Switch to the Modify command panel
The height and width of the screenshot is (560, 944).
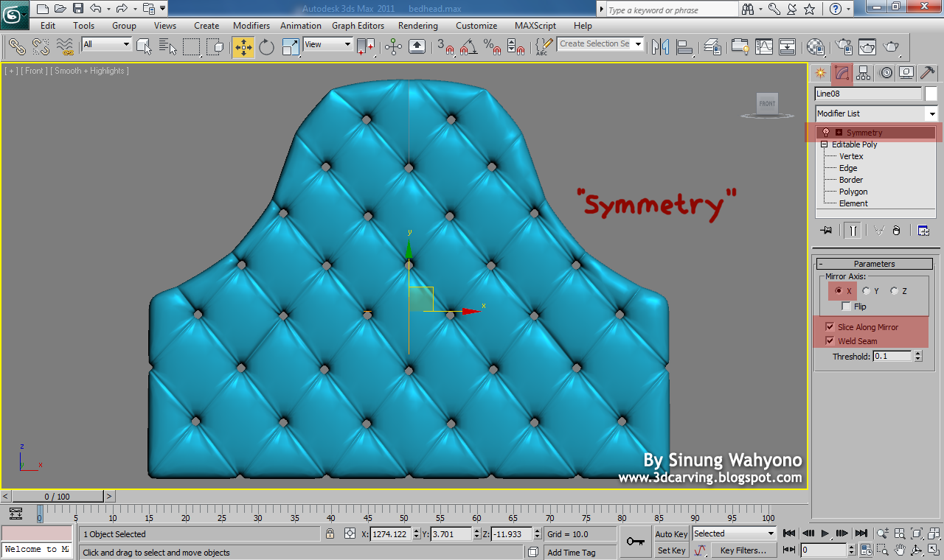(x=841, y=73)
